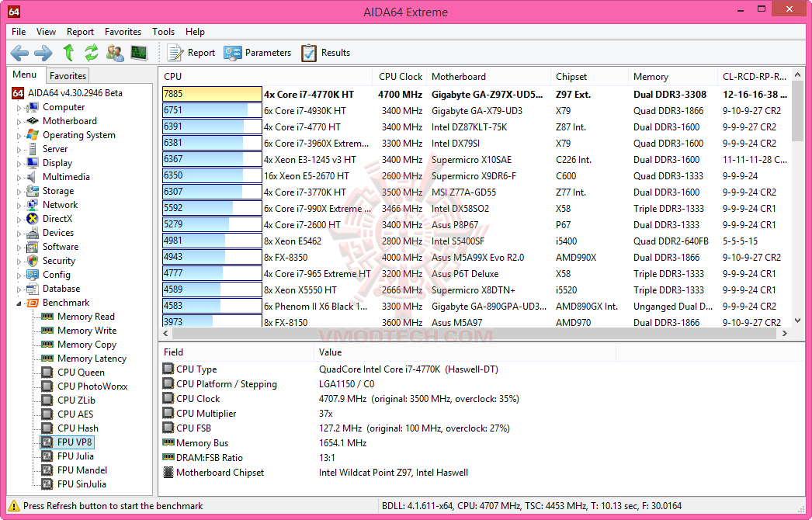Screen dimensions: 812x520
Task: Select CPU PhotoWorxx benchmark icon
Action: click(47, 387)
